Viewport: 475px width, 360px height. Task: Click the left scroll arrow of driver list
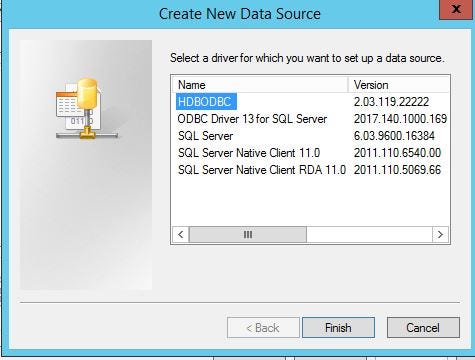point(181,234)
